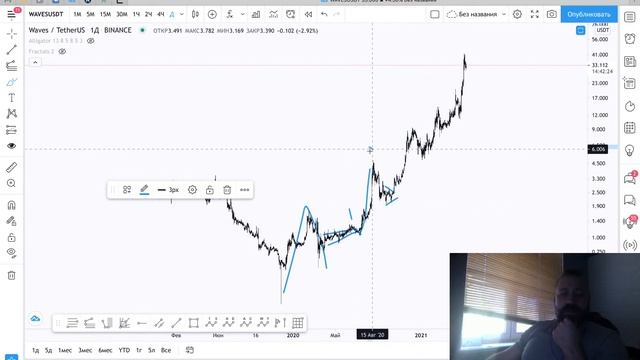Image resolution: width=640 pixels, height=360 pixels.
Task: Open drawing templates in floating toolbar
Action: tap(127, 190)
